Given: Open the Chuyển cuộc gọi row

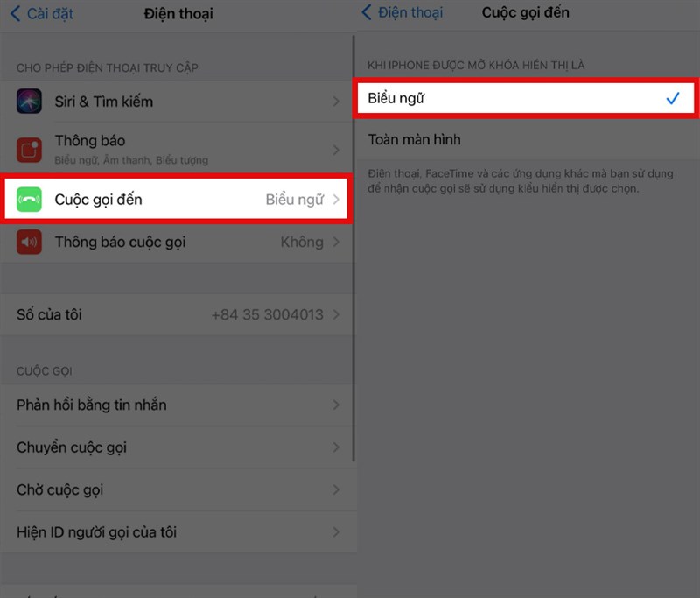Looking at the screenshot, I should (178, 447).
